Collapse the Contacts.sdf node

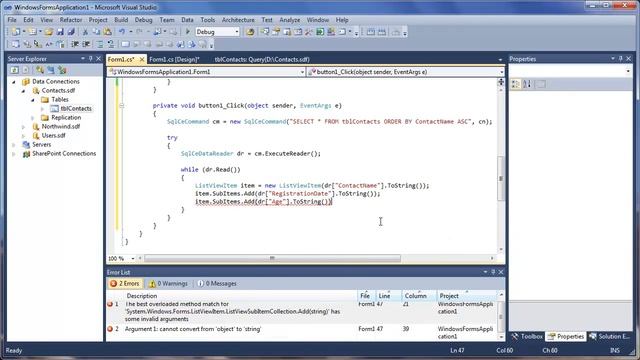click(23, 91)
